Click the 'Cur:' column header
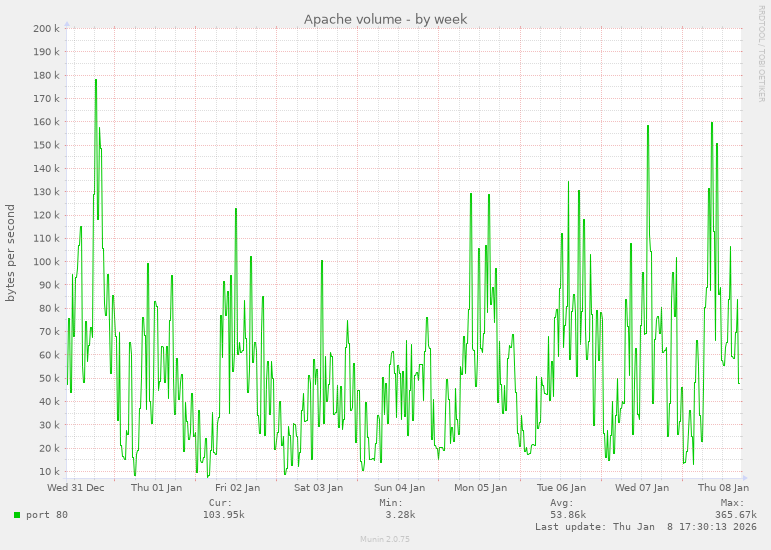 click(x=220, y=503)
